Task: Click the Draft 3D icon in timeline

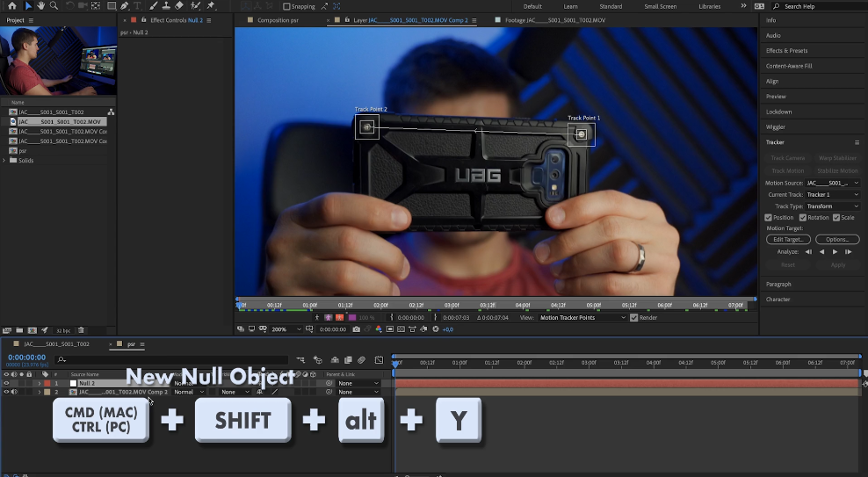Action: tap(318, 360)
